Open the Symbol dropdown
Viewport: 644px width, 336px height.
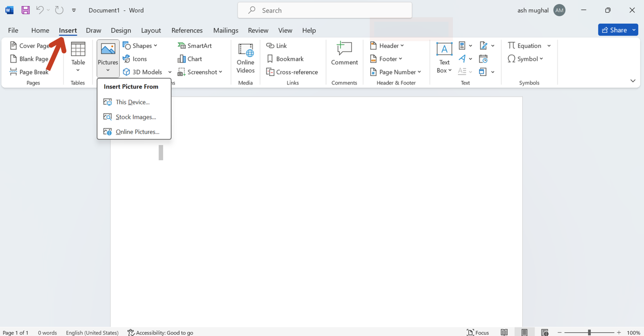(x=526, y=59)
